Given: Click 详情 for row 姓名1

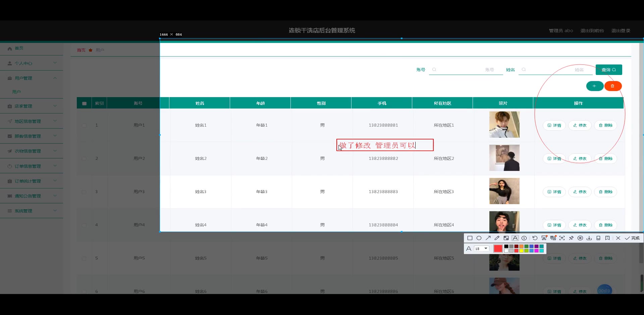Looking at the screenshot, I should tap(554, 125).
